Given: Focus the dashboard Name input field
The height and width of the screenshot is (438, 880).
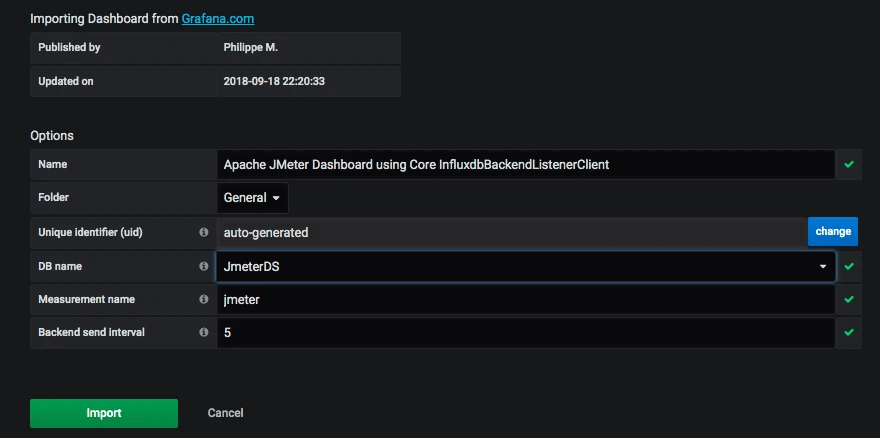Looking at the screenshot, I should coord(526,164).
